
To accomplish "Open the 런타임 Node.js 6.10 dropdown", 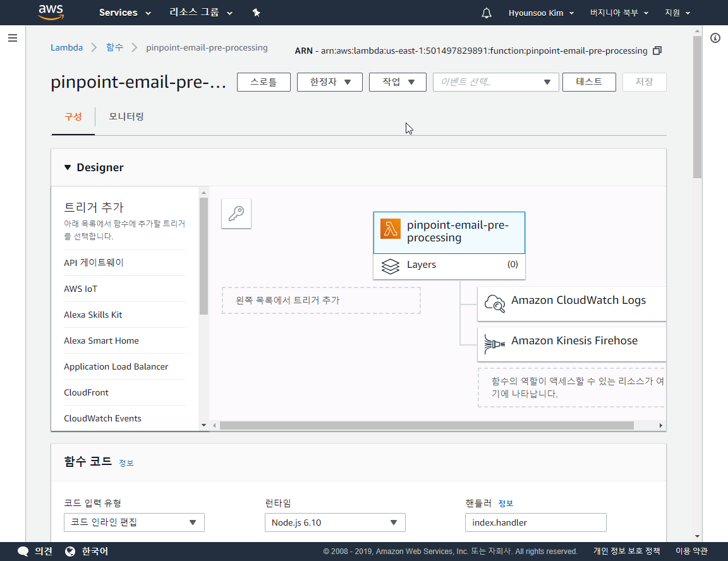I will (335, 522).
